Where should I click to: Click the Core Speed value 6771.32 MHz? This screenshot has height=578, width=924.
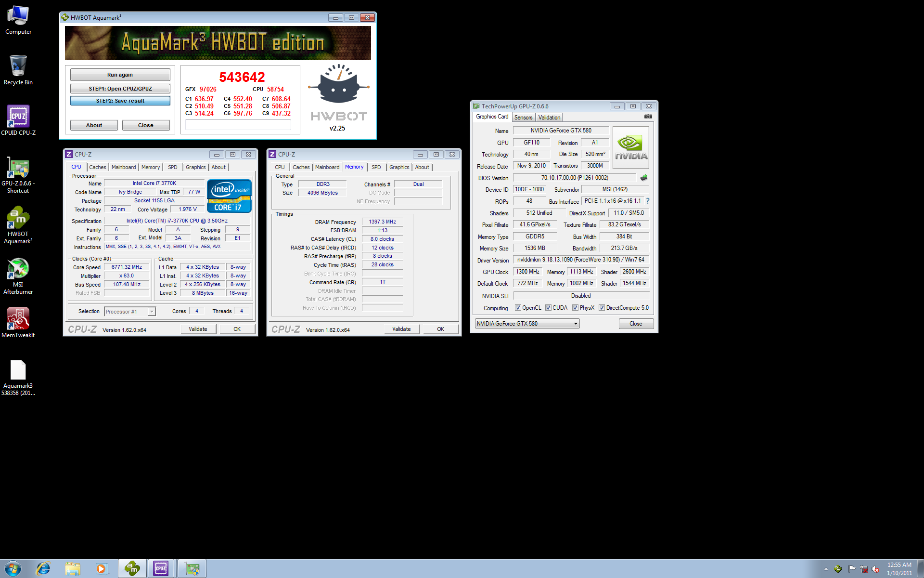coord(127,267)
